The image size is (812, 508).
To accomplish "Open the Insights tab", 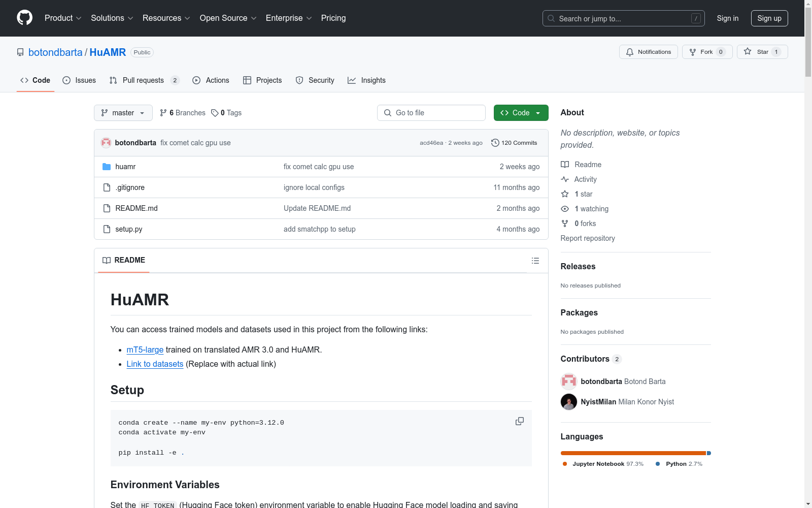I will [366, 80].
